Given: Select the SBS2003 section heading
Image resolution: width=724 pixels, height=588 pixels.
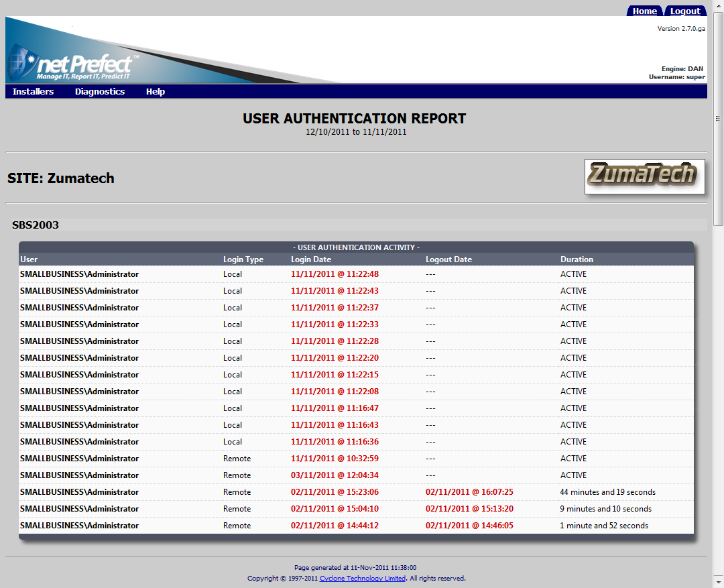Looking at the screenshot, I should click(36, 225).
